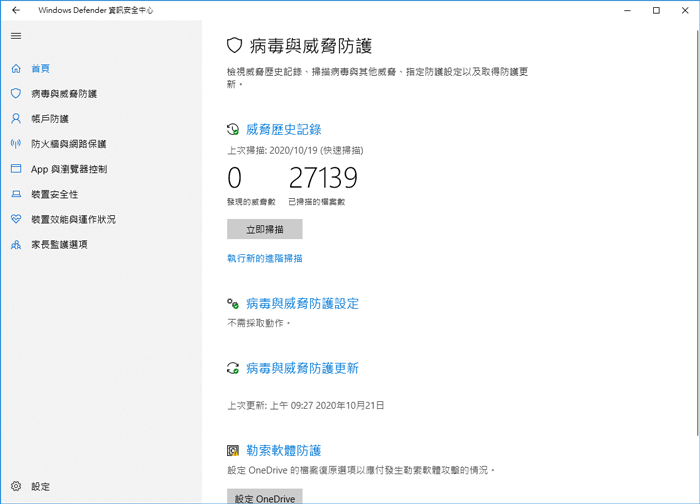Viewport: 700px width, 504px height.
Task: Click the settings gear icon
Action: coord(16,486)
